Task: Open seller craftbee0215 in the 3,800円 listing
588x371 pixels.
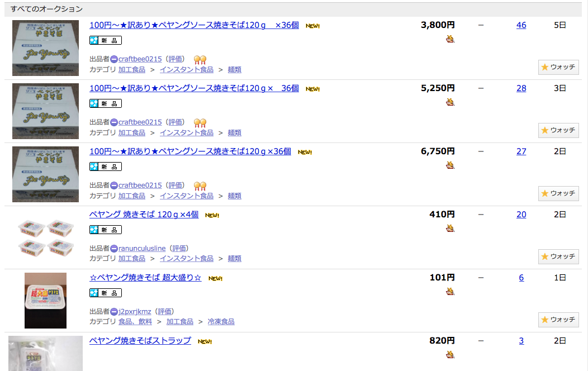Action: pyautogui.click(x=140, y=59)
